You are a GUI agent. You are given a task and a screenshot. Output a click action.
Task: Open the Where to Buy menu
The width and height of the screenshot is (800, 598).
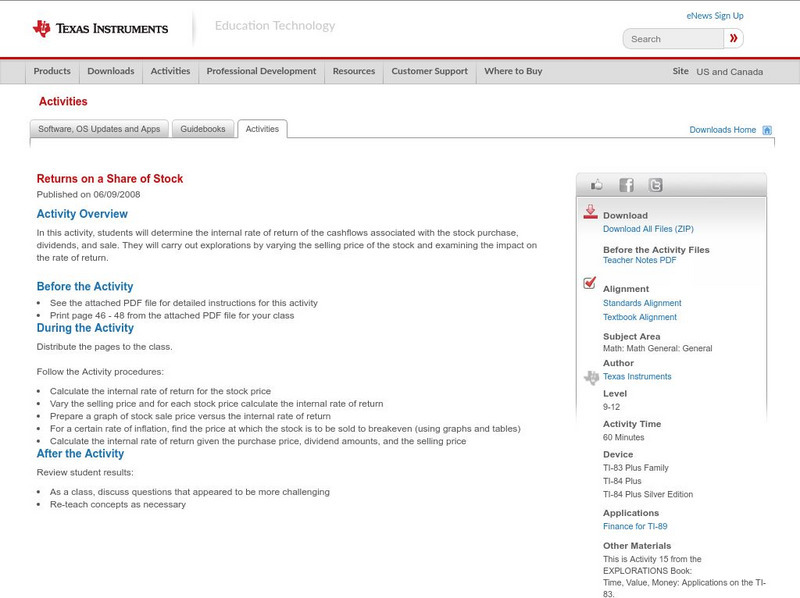513,71
